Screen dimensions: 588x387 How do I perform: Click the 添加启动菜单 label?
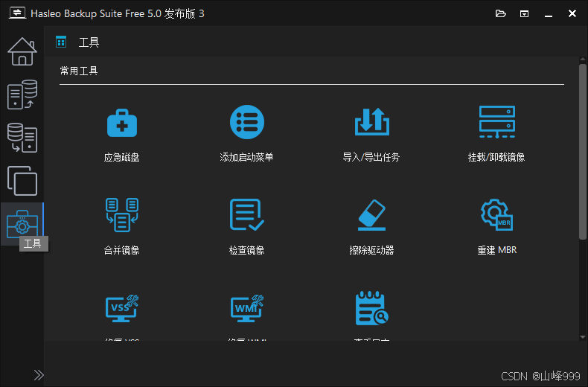(247, 157)
